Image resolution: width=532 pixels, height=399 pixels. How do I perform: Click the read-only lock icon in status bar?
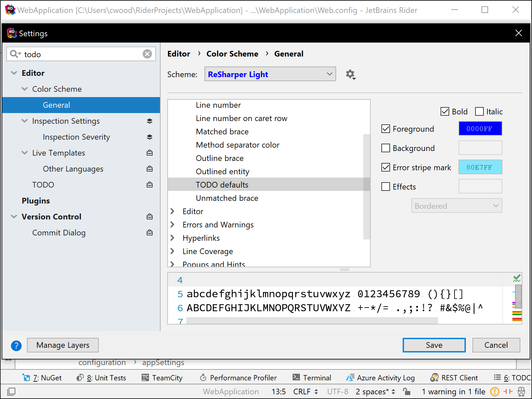click(406, 392)
